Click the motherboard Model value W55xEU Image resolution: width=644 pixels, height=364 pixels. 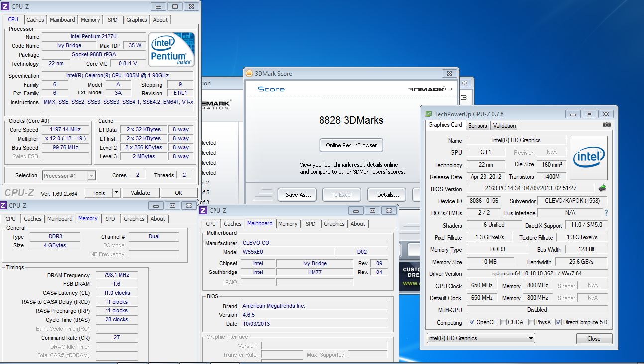288,252
